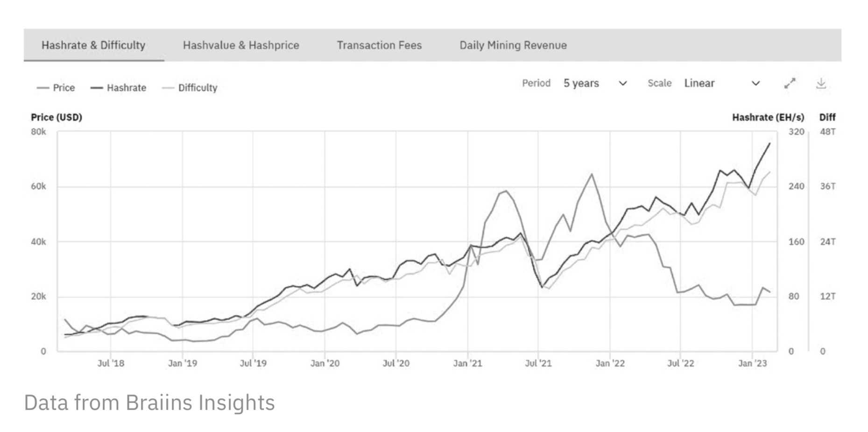Image resolution: width=868 pixels, height=432 pixels.
Task: Click the Difficulty legend line swatch
Action: [x=168, y=88]
